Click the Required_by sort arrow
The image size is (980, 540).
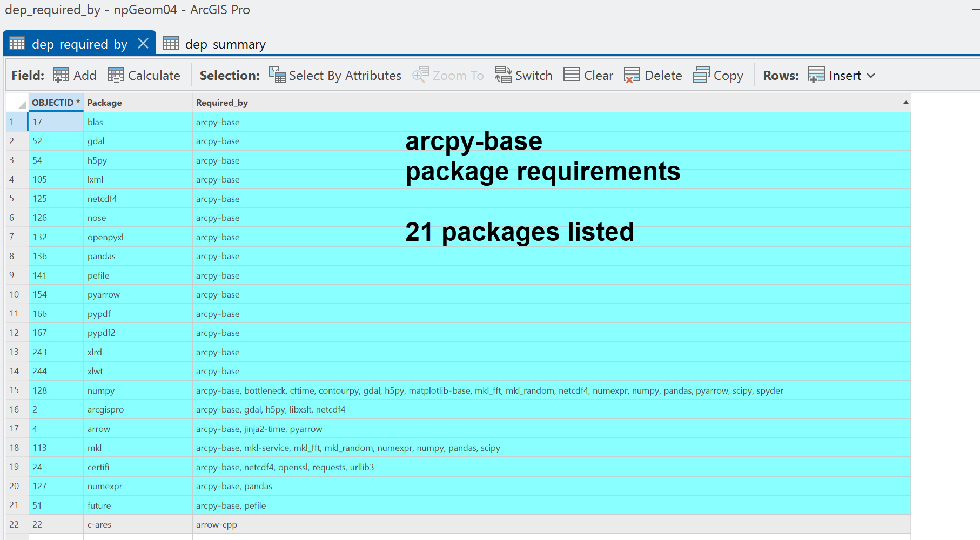point(906,102)
